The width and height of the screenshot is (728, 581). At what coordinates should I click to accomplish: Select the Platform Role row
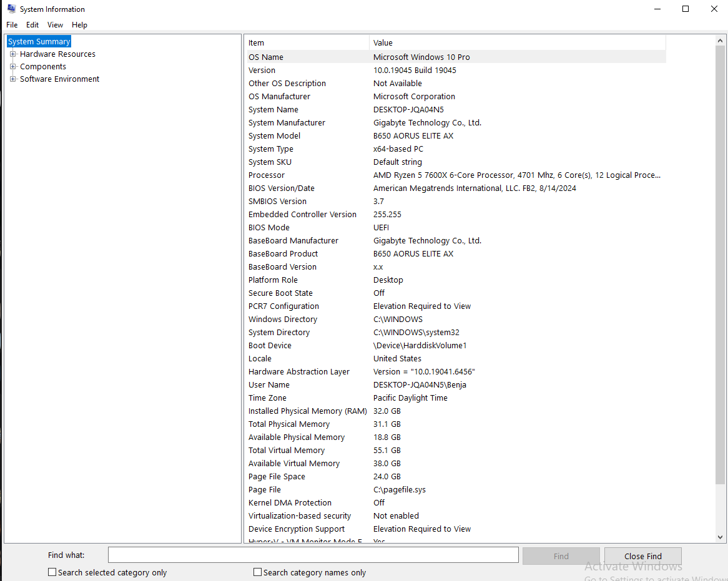[x=455, y=280]
